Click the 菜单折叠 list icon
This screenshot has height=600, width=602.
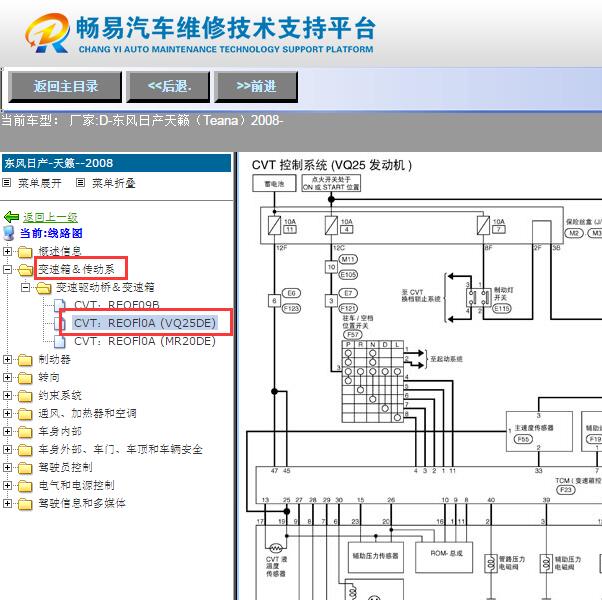coord(80,183)
